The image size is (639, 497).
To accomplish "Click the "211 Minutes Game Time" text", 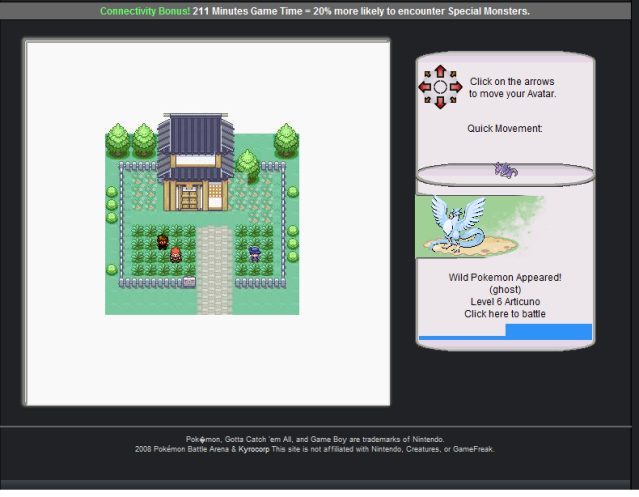I will click(x=247, y=11).
